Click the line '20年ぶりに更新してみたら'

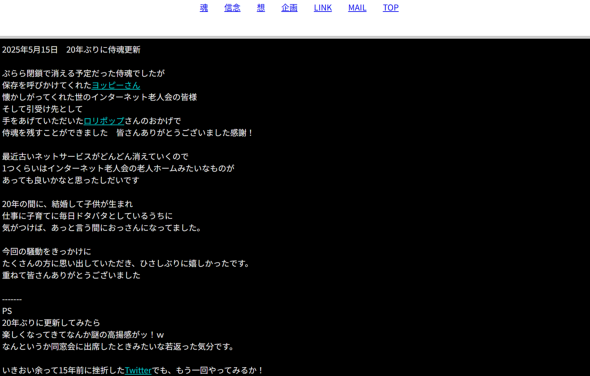pos(51,323)
